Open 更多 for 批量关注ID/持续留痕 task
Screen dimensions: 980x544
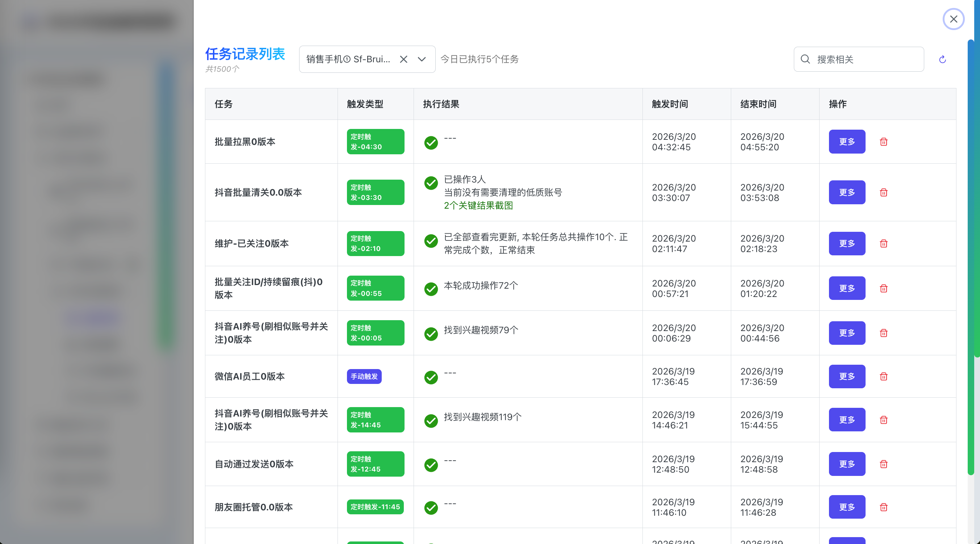[846, 288]
